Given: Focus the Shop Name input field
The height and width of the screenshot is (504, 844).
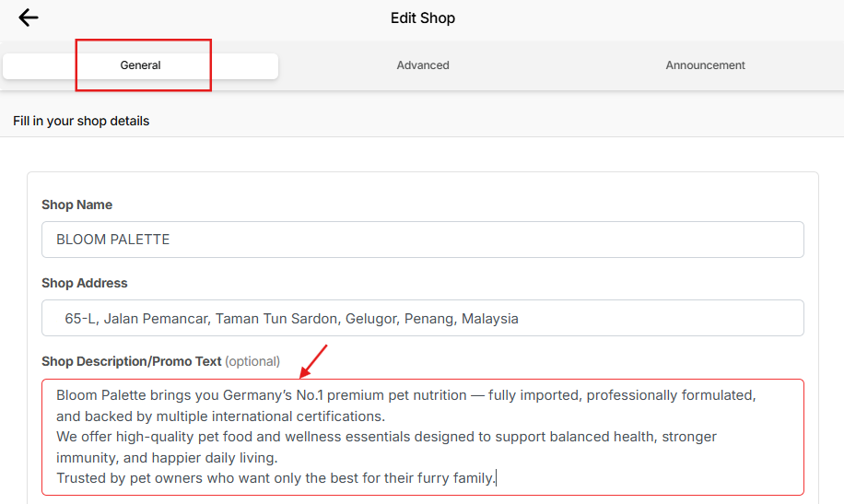Looking at the screenshot, I should point(422,240).
